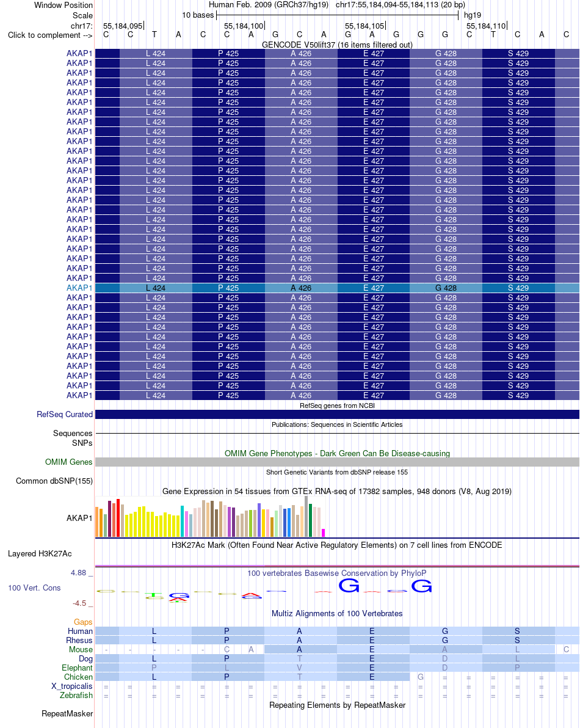Click 'V' amino acid in Elephant row
The width and height of the screenshot is (580, 728).
coord(299,668)
